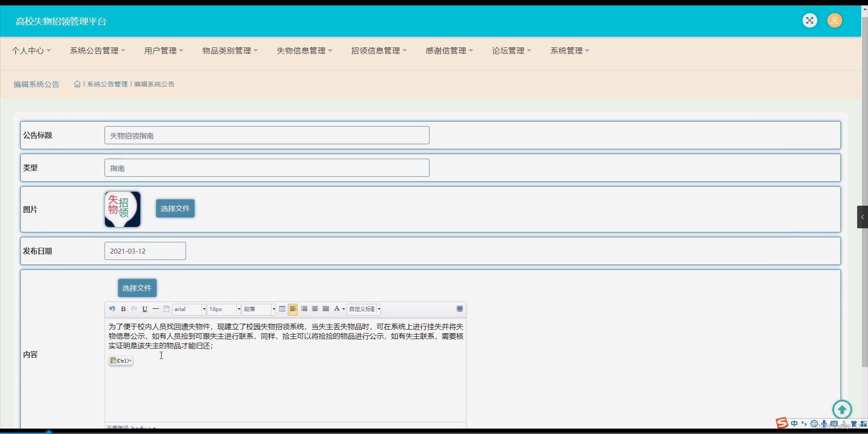Open the Sogou soft keyboard icon

[834, 424]
